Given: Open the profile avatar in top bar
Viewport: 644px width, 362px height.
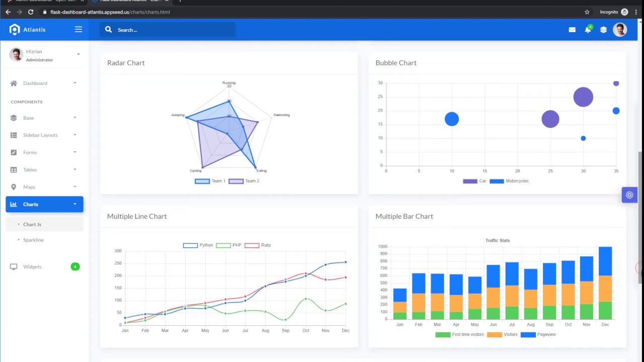Looking at the screenshot, I should (x=620, y=30).
